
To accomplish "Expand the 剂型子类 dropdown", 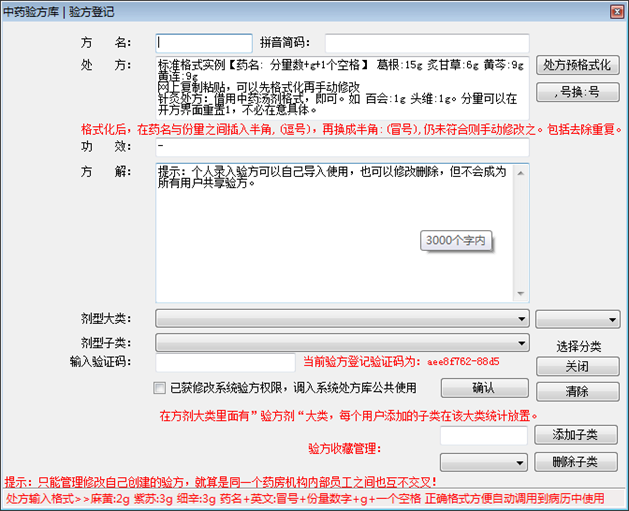I will [342, 343].
